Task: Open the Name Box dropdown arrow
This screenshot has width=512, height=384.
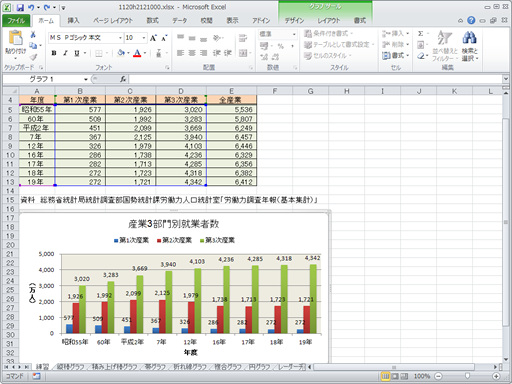Action: point(86,79)
